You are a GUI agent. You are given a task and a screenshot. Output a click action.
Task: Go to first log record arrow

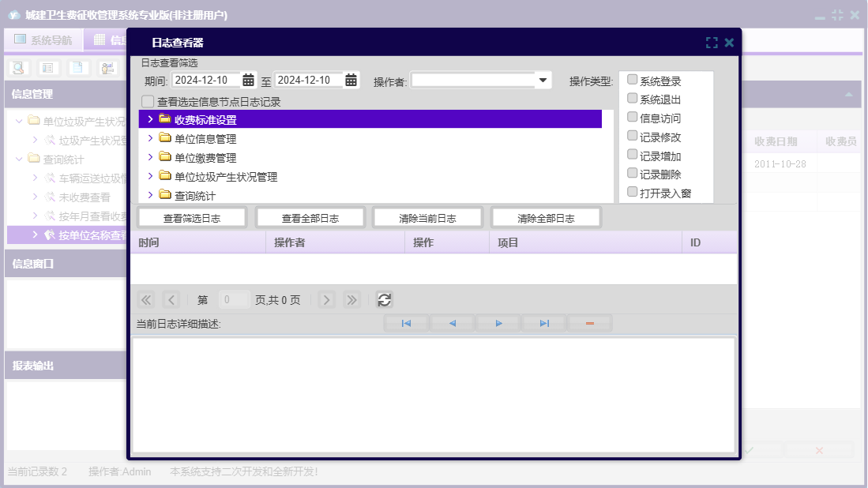click(x=406, y=323)
